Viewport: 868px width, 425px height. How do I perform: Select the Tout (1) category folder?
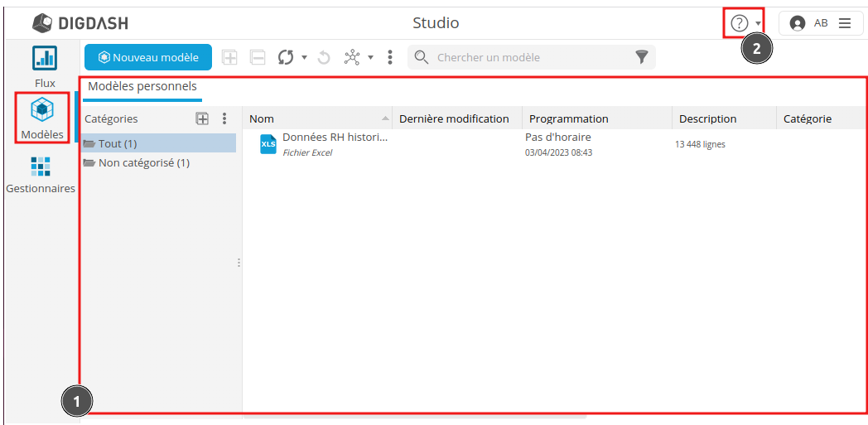(x=117, y=144)
